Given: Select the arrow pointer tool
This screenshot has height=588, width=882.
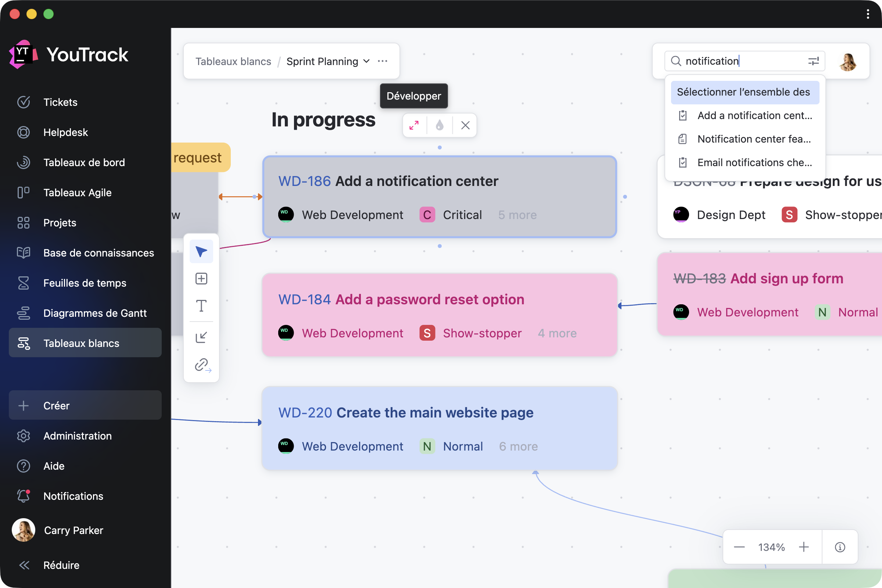Looking at the screenshot, I should coord(201,251).
